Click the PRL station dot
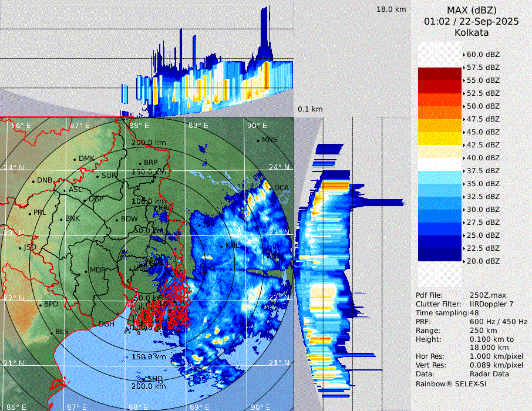The width and height of the screenshot is (532, 411). pos(29,213)
